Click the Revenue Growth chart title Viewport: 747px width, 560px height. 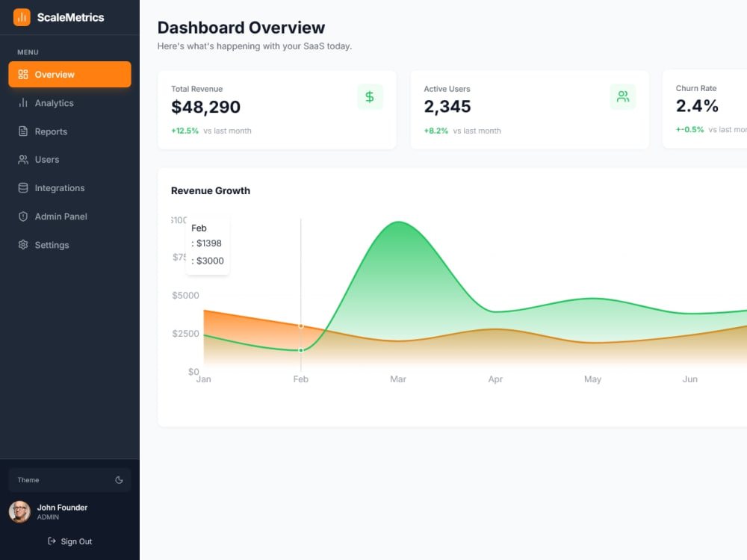click(211, 190)
